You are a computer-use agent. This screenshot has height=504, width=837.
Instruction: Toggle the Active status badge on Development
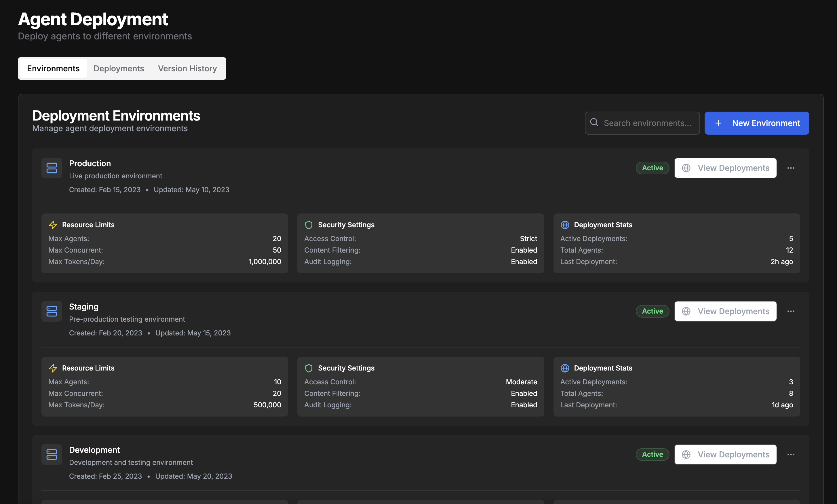pos(652,454)
